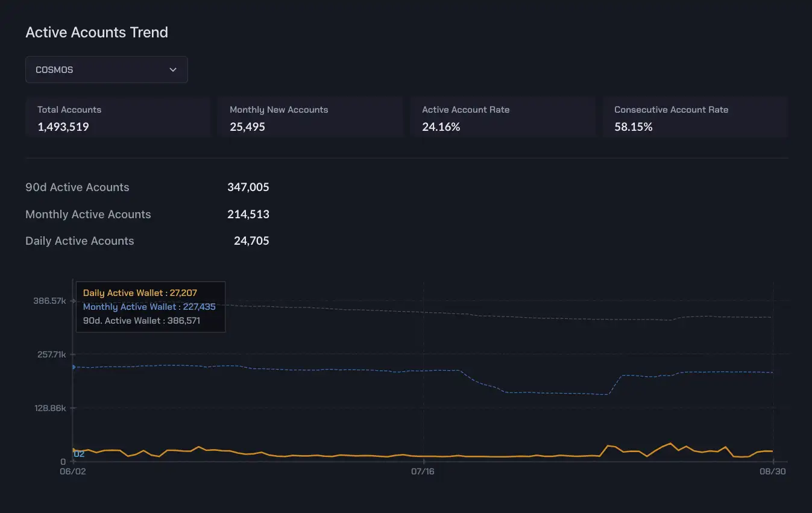Select the Total Accounts stat card

[x=118, y=118]
